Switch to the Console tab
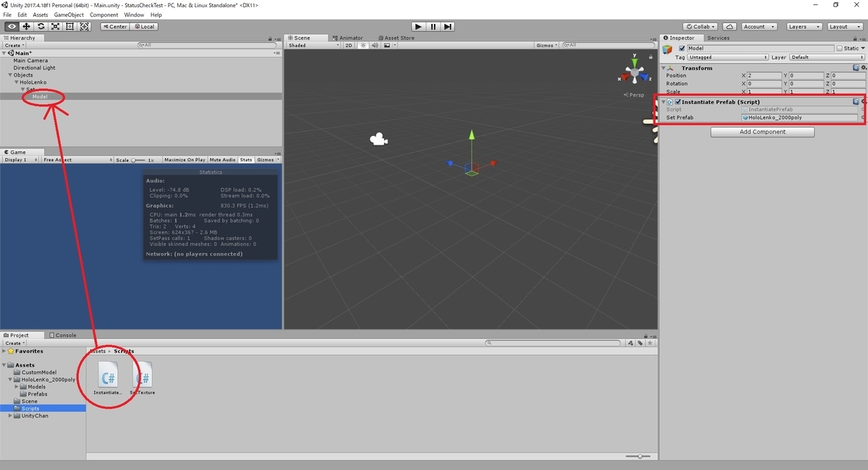The height and width of the screenshot is (470, 868). (62, 336)
